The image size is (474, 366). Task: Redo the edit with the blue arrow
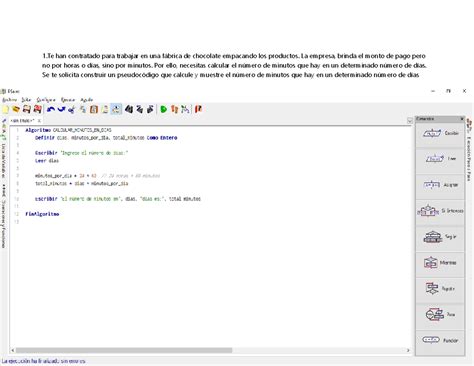pyautogui.click(x=61, y=109)
